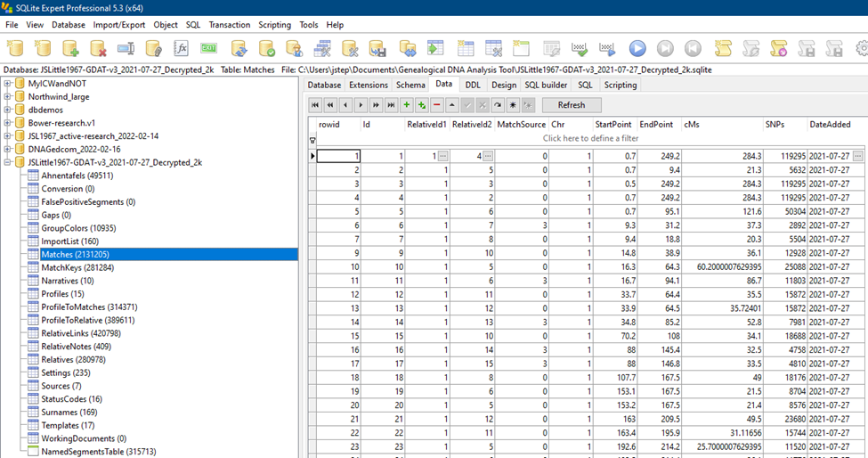Expand the MyICWandNOT database node
868x458 pixels.
click(x=9, y=84)
